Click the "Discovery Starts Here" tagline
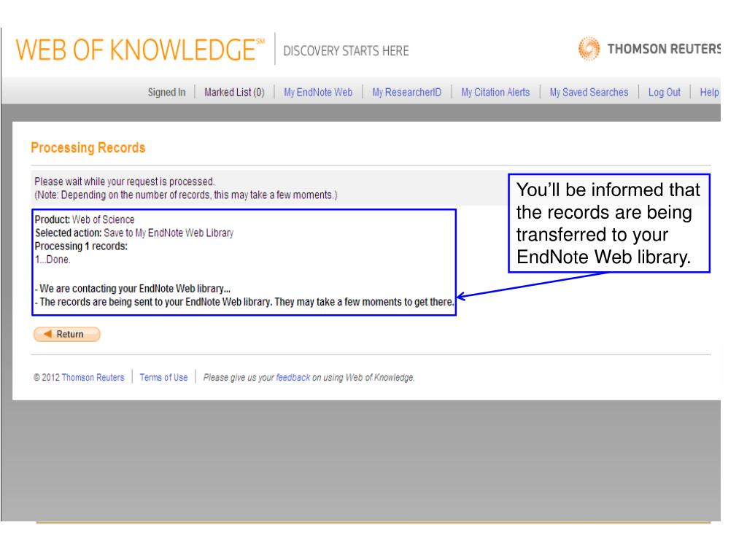 pyautogui.click(x=346, y=51)
